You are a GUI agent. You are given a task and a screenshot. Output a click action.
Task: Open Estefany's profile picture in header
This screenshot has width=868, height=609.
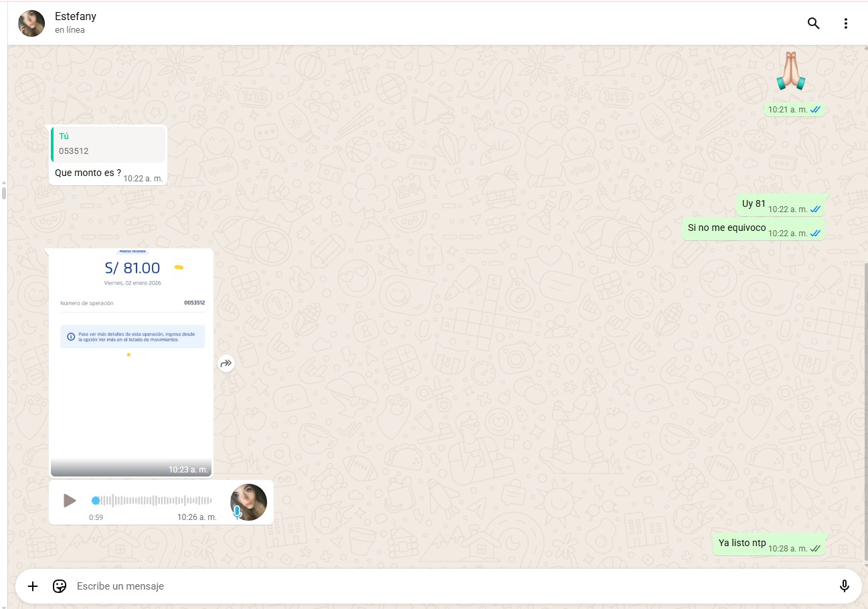pyautogui.click(x=31, y=23)
